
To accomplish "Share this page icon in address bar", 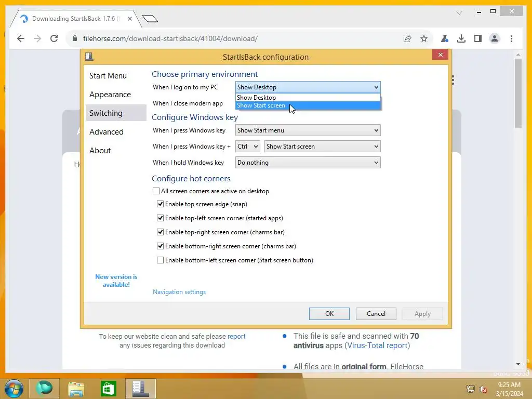I will (x=407, y=38).
